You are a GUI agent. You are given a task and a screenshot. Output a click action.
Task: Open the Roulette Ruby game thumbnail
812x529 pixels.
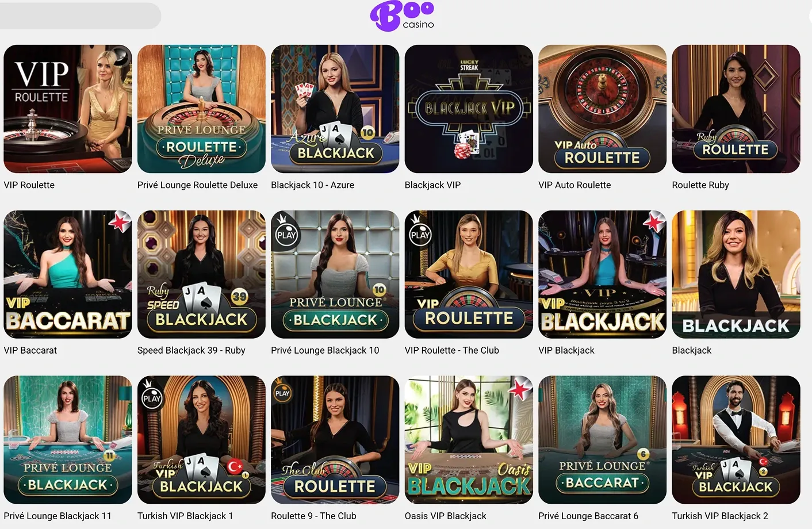click(x=736, y=109)
